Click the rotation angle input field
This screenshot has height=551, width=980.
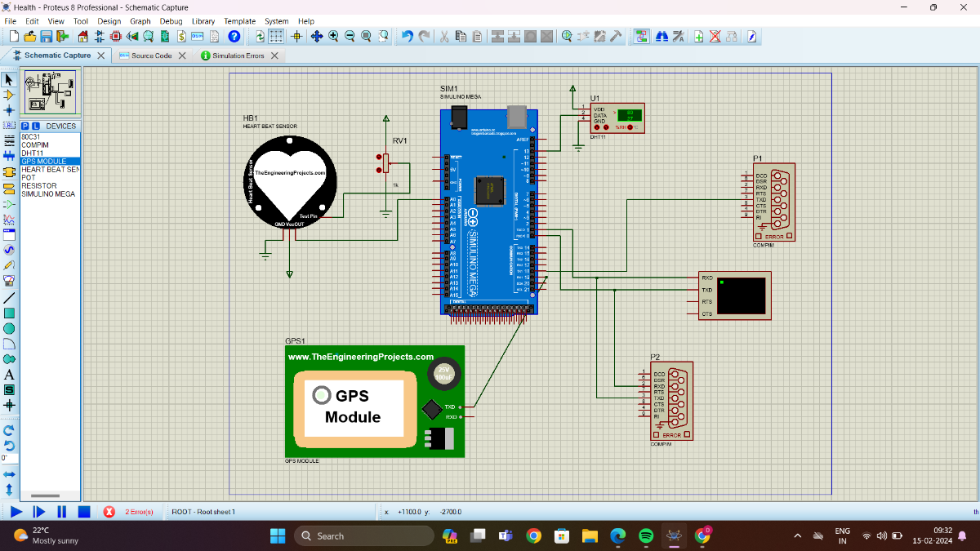(x=9, y=459)
